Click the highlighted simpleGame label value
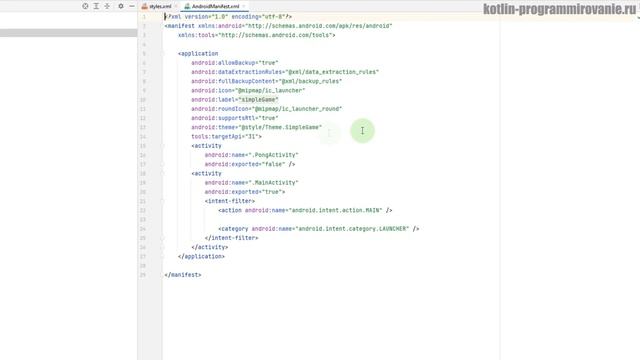The height and width of the screenshot is (360, 640). point(258,100)
